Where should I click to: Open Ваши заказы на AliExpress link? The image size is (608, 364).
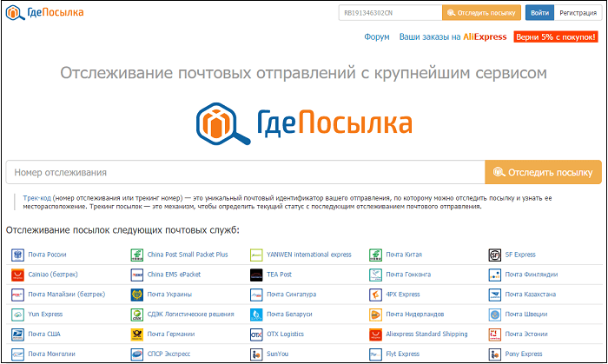(x=453, y=37)
